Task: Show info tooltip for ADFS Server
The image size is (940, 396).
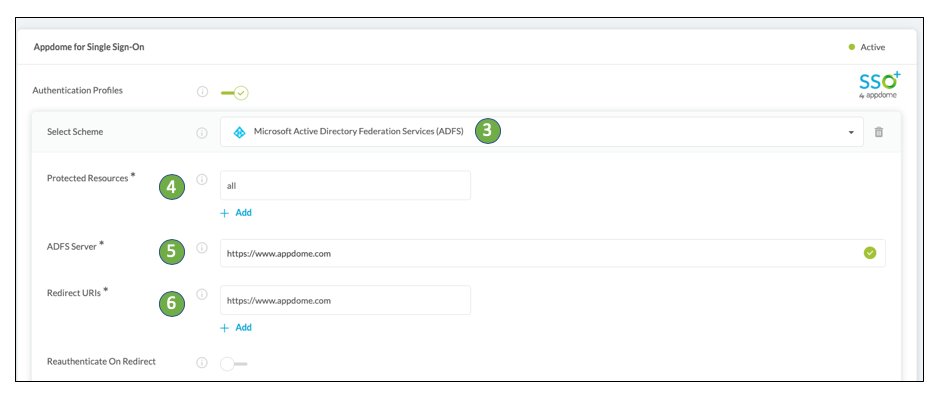Action: point(202,247)
